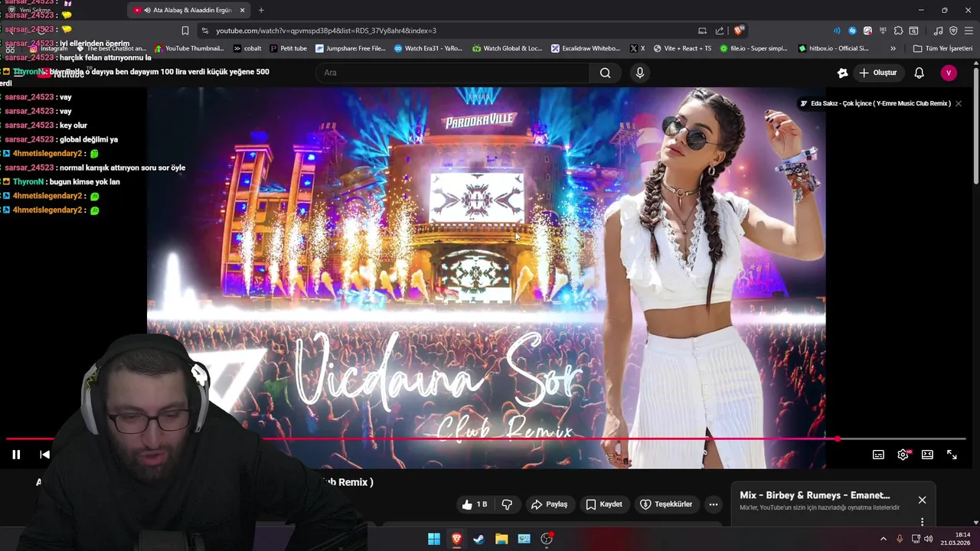This screenshot has width=980, height=551.
Task: Open the Vite + React + TS bookmark
Action: 682,48
